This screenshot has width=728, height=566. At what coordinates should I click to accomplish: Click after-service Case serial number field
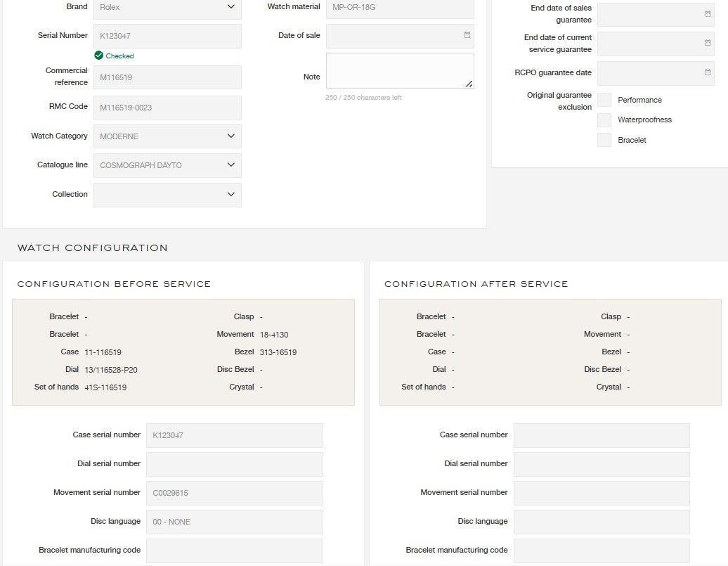(x=601, y=435)
